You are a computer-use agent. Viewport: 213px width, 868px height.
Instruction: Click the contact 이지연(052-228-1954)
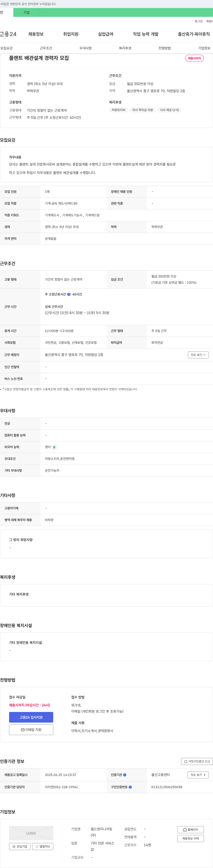pyautogui.click(x=61, y=787)
